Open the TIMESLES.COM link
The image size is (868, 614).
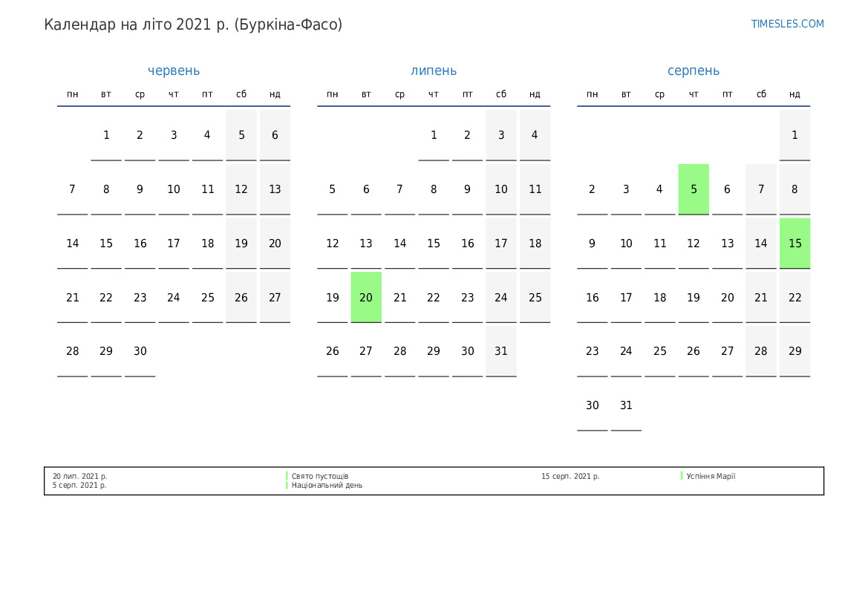[787, 24]
